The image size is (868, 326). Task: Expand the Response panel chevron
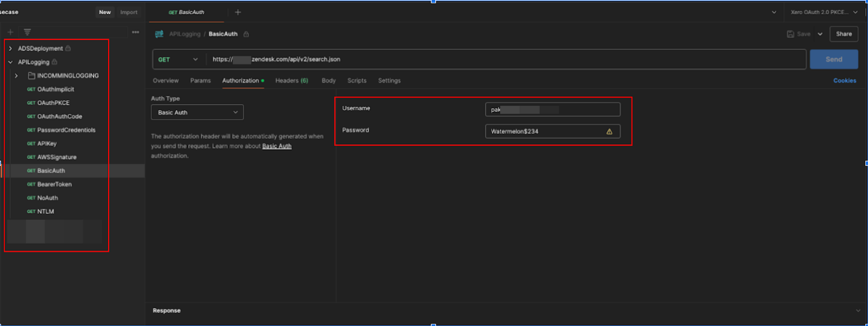click(858, 310)
